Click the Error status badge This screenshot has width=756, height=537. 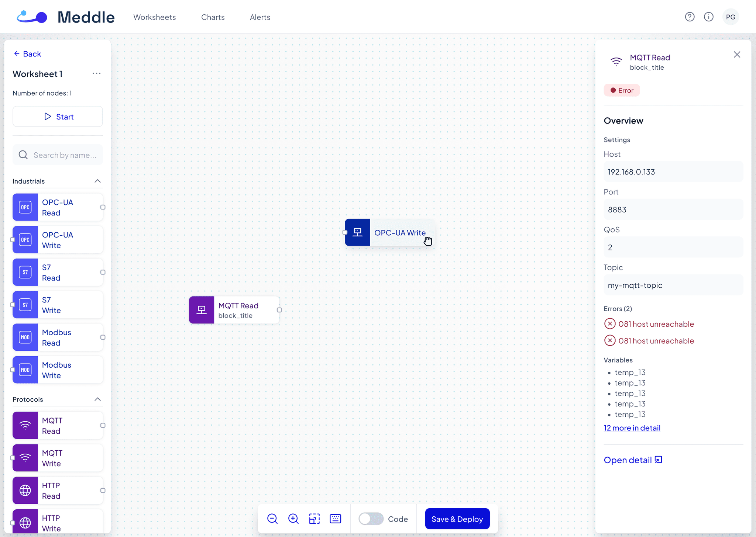(622, 90)
